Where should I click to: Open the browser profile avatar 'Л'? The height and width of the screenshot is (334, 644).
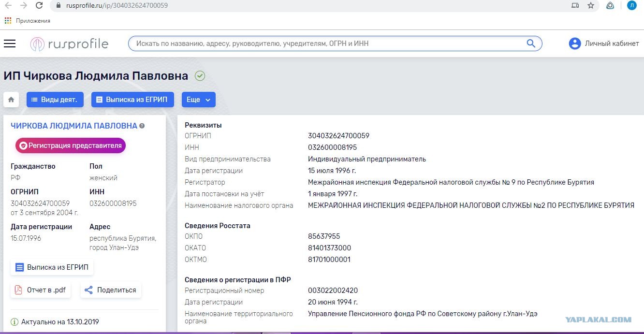[x=632, y=6]
